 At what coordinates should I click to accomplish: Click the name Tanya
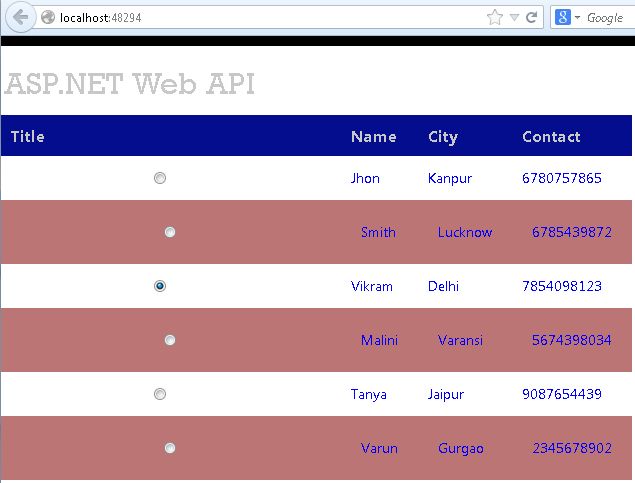pyautogui.click(x=368, y=394)
